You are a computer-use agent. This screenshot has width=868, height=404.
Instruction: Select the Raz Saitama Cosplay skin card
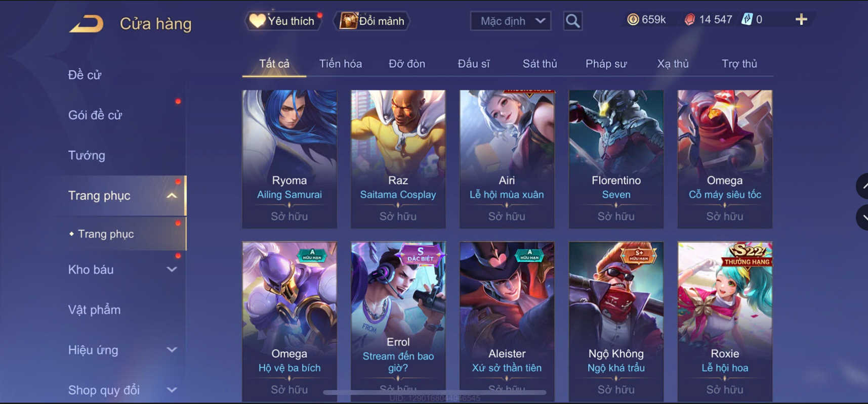click(x=398, y=159)
